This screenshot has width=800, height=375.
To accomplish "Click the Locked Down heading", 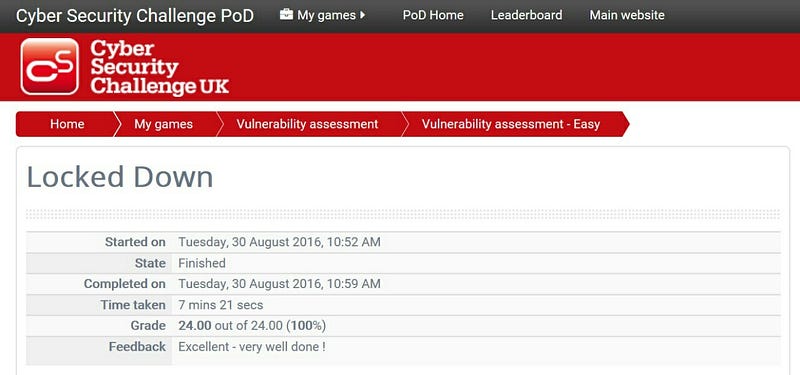I will [120, 177].
